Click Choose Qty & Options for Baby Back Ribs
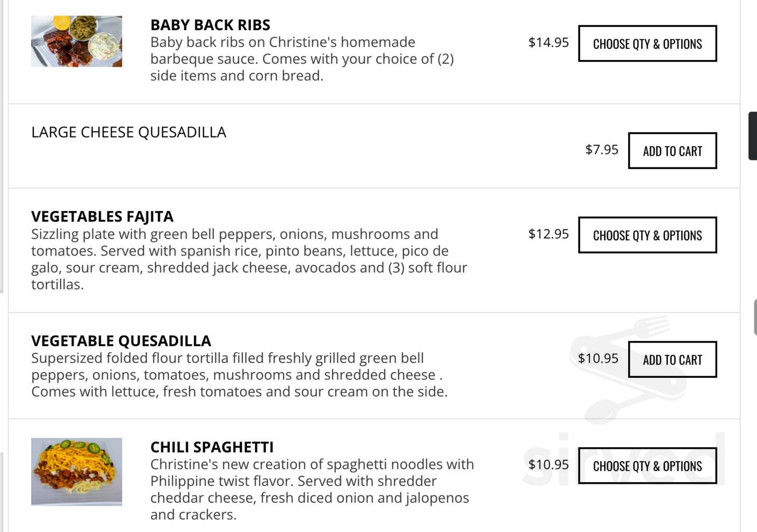The width and height of the screenshot is (757, 532). 647,43
